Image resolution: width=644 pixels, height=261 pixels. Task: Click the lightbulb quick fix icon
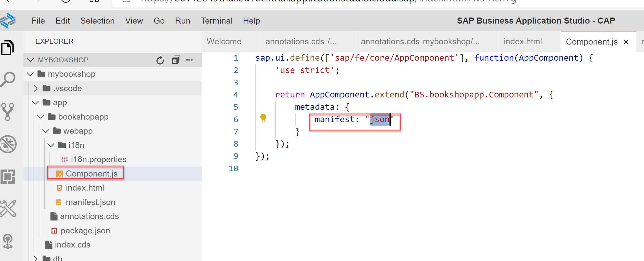click(263, 118)
